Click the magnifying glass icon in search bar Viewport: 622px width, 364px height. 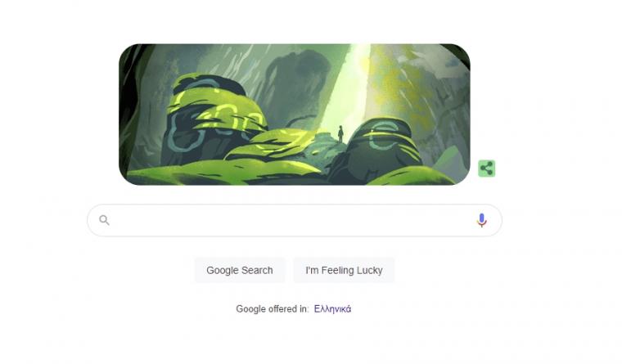[104, 220]
